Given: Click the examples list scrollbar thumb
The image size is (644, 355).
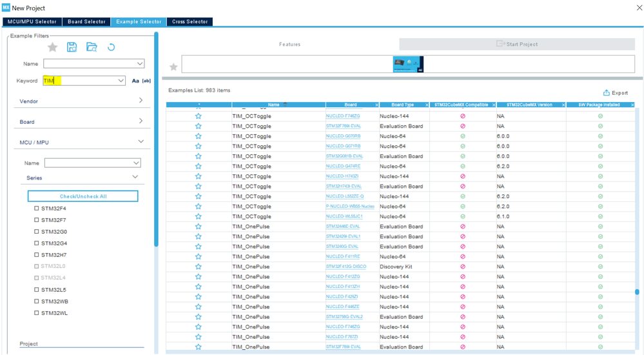Looking at the screenshot, I should (x=637, y=292).
